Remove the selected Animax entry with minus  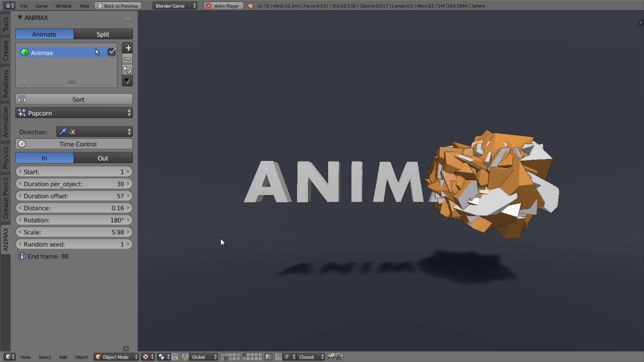[128, 59]
